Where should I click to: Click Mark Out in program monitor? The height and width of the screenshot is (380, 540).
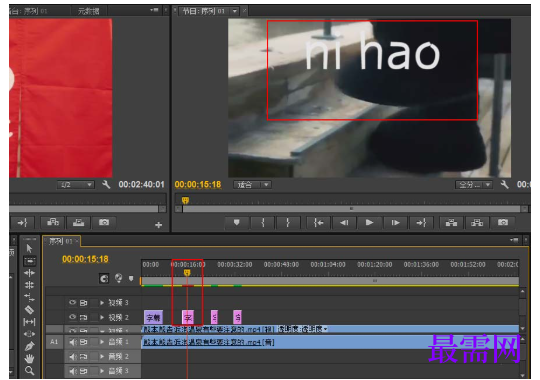tap(288, 223)
